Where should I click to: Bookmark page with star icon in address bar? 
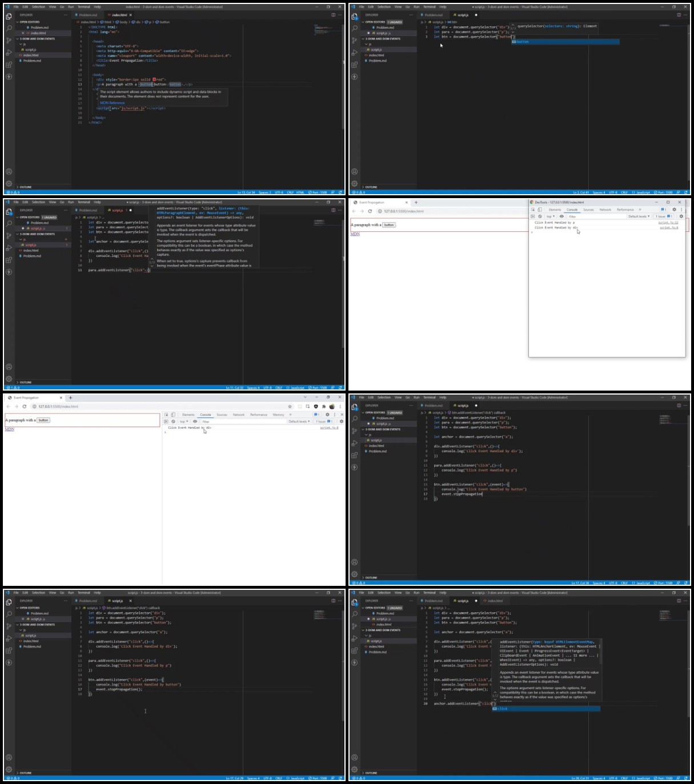[x=290, y=407]
